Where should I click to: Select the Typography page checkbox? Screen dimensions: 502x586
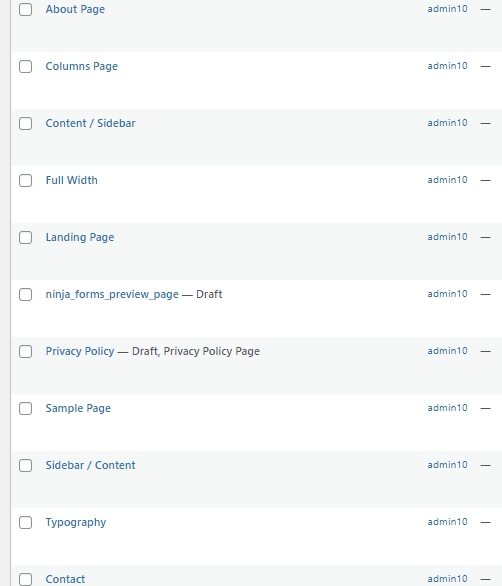tap(25, 522)
